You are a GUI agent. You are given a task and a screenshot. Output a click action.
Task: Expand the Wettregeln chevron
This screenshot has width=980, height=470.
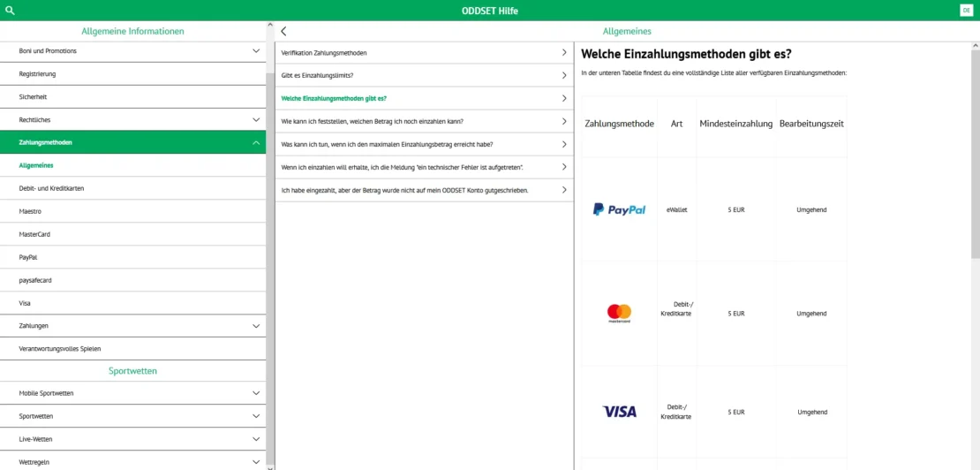point(256,462)
